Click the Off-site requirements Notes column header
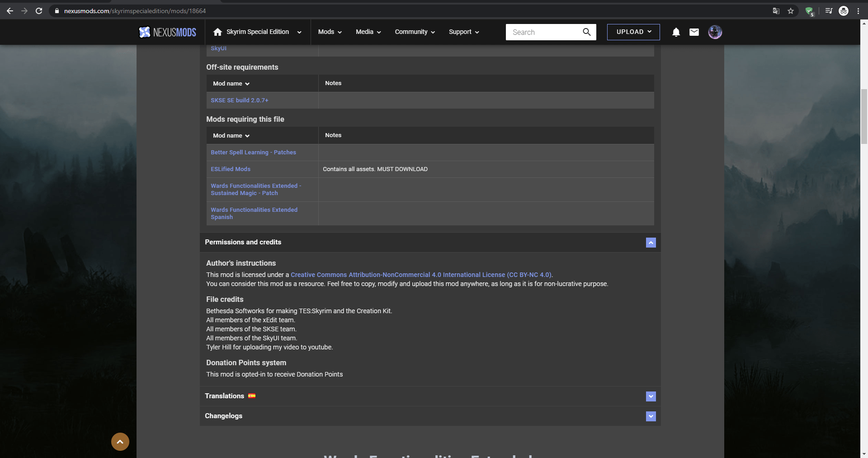The width and height of the screenshot is (868, 458). coord(333,83)
